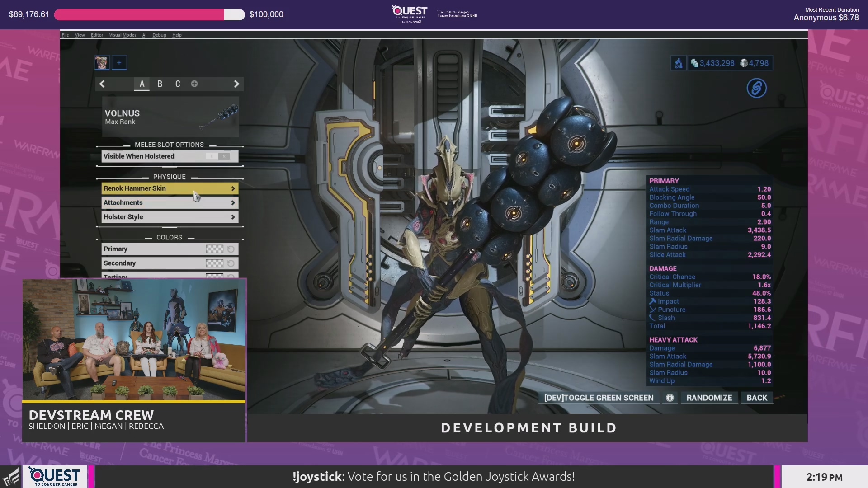Toggle Visible When Holstered switch

[x=218, y=156]
